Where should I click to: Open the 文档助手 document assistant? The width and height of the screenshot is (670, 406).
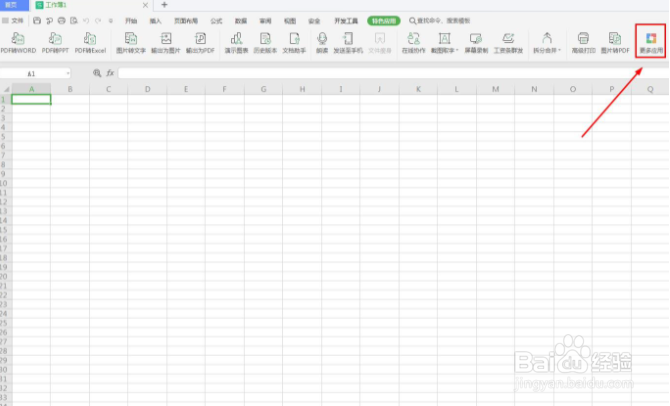click(x=294, y=43)
